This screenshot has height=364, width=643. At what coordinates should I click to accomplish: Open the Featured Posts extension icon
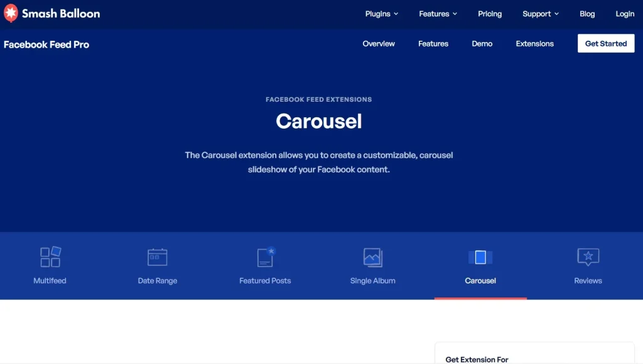pos(265,257)
